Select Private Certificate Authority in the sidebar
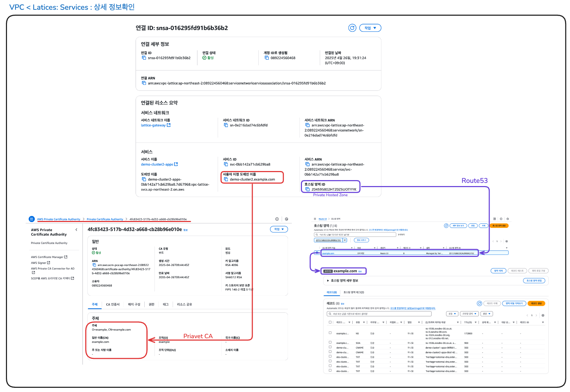 [x=49, y=243]
